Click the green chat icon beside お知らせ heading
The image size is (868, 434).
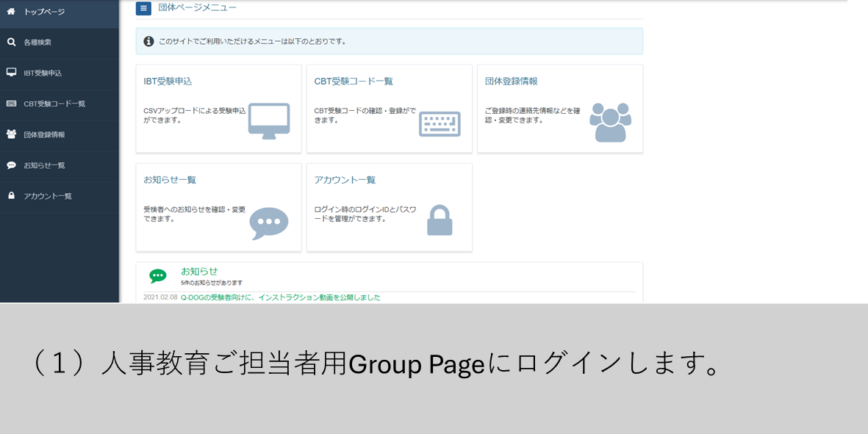click(158, 276)
